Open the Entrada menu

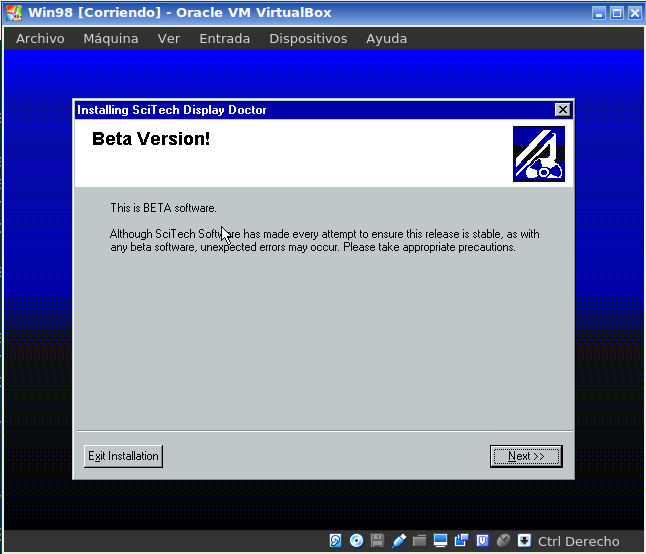(225, 39)
